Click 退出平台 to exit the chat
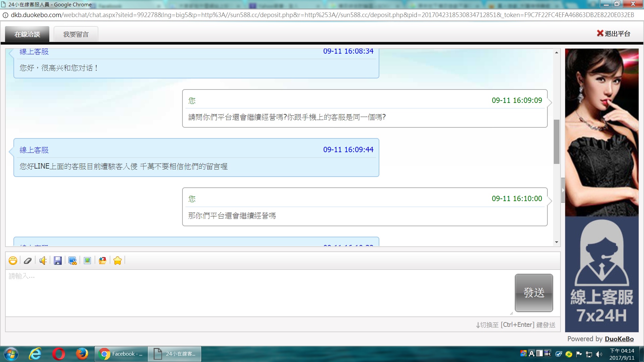644x362 pixels. [x=613, y=34]
